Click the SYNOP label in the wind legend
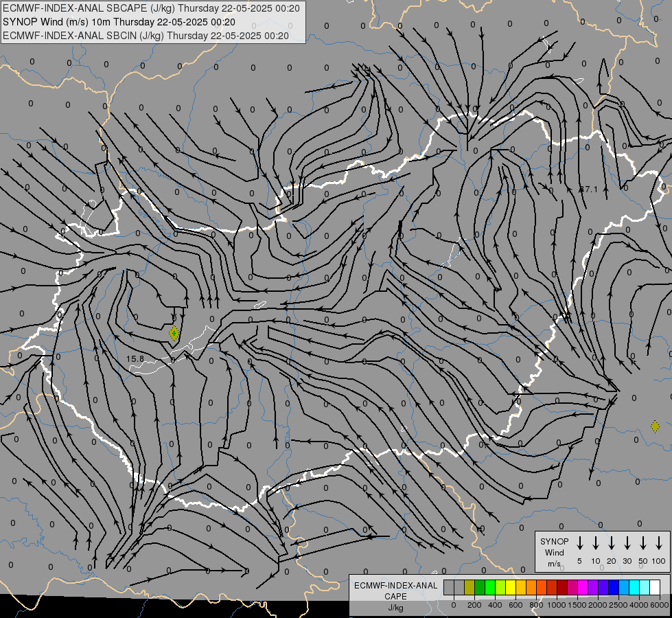The height and width of the screenshot is (618, 672). tap(555, 542)
